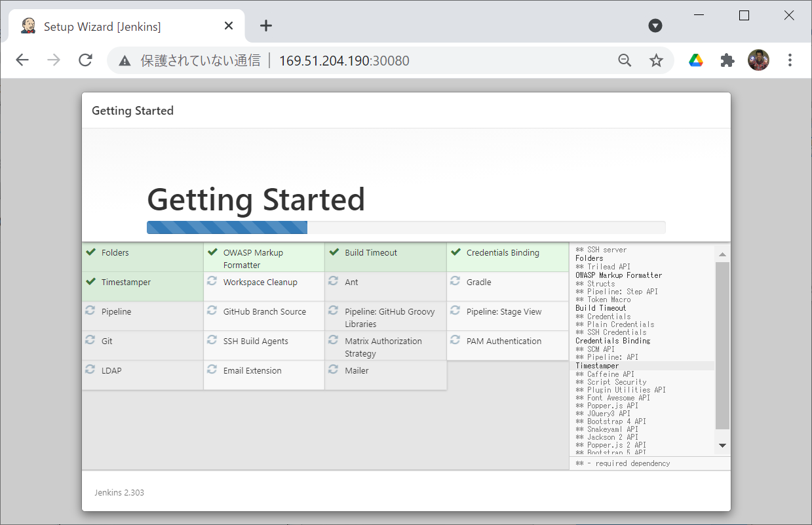This screenshot has height=525, width=812.
Task: Click the checkmark beside Timestamper
Action: click(x=90, y=282)
